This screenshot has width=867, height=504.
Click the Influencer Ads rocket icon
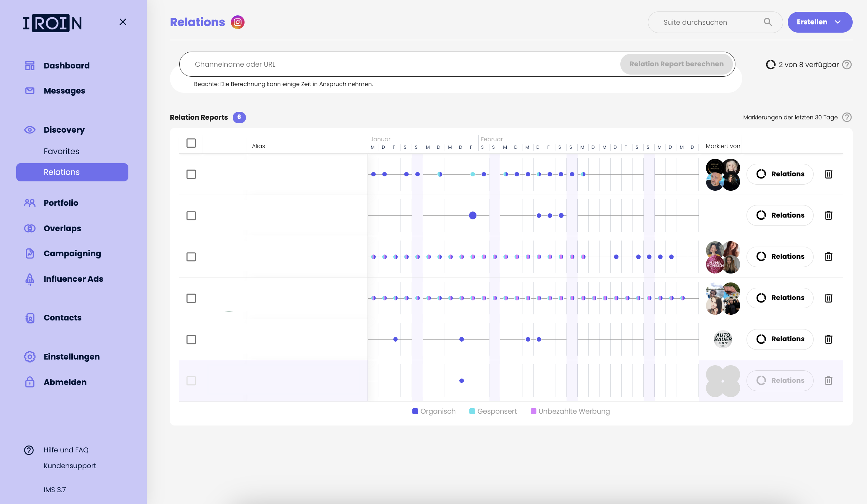(x=30, y=279)
